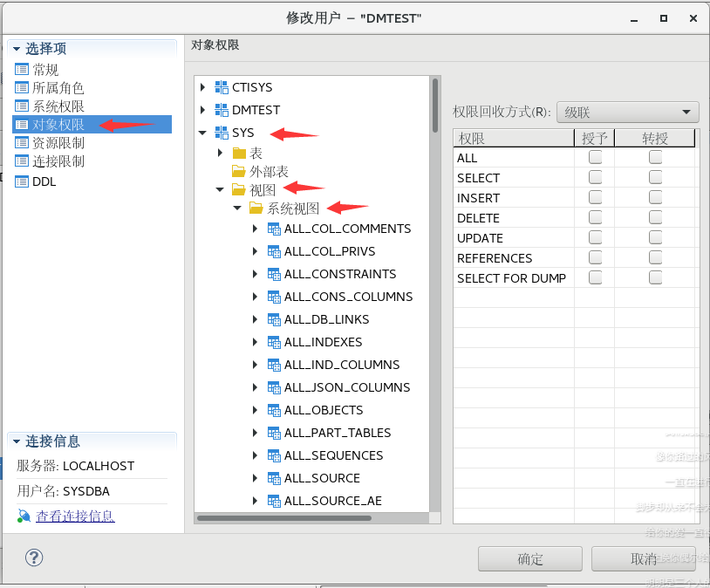Image resolution: width=710 pixels, height=588 pixels.
Task: Click the 转授 column header
Action: [x=655, y=138]
